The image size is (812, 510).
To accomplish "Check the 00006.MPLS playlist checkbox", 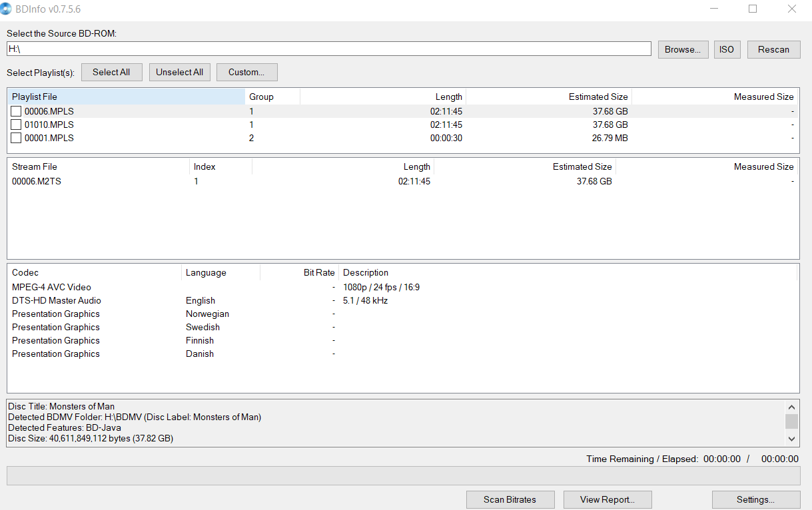I will (x=16, y=111).
